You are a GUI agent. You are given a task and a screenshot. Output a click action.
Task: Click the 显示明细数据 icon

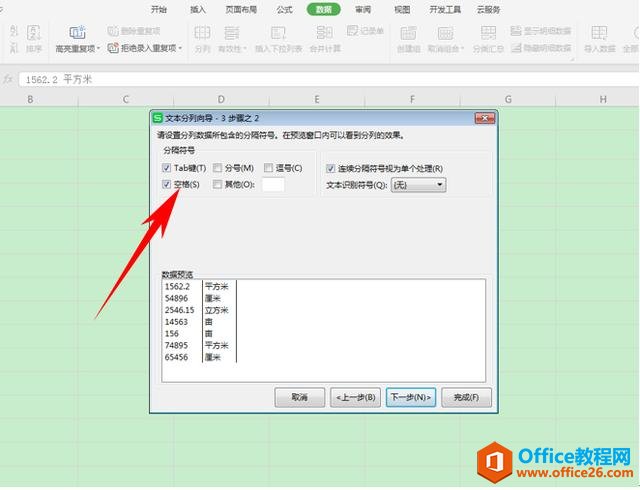[516, 31]
